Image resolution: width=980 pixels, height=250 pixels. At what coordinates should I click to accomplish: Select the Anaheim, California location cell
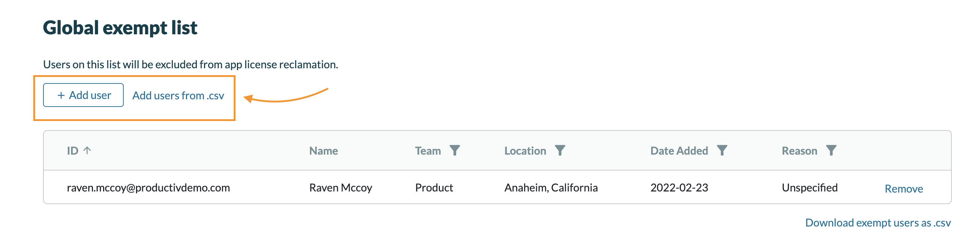[551, 188]
